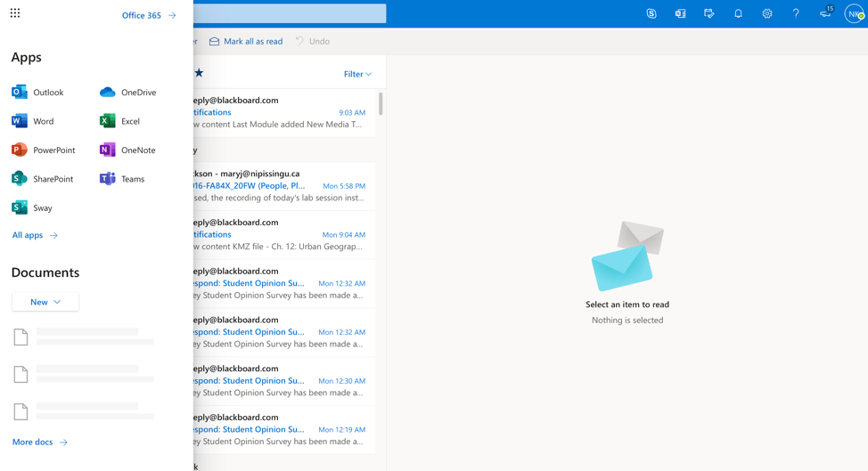Click the search box in header
The width and height of the screenshot is (868, 471).
point(290,14)
